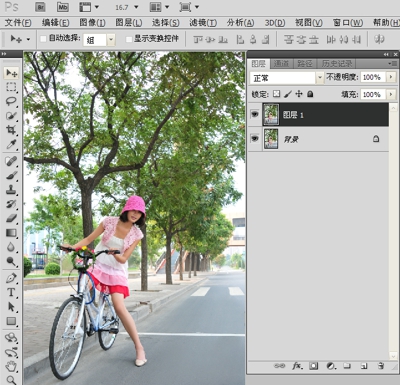Switch to the 通道 tab
The image size is (400, 385).
tap(281, 63)
